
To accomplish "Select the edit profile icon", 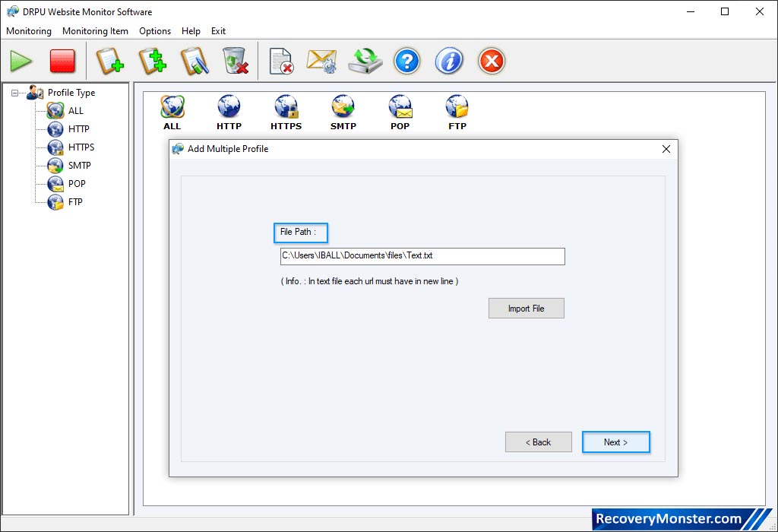I will (194, 61).
